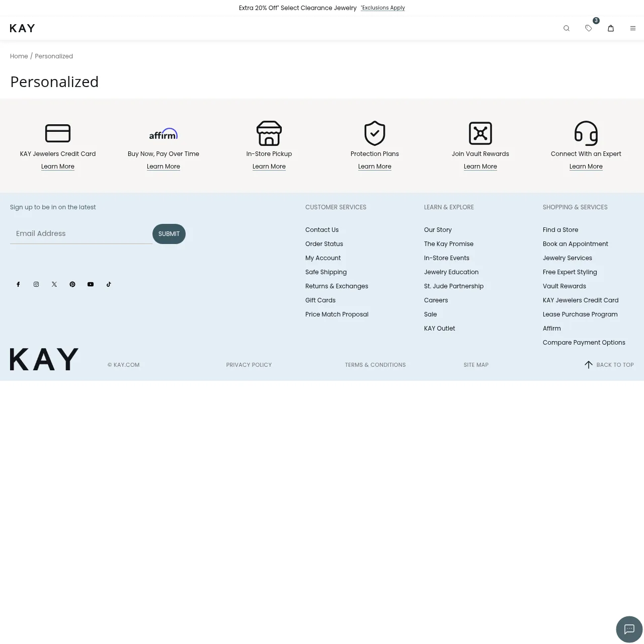The width and height of the screenshot is (644, 644).
Task: Click the credit card icon
Action: pyautogui.click(x=58, y=133)
